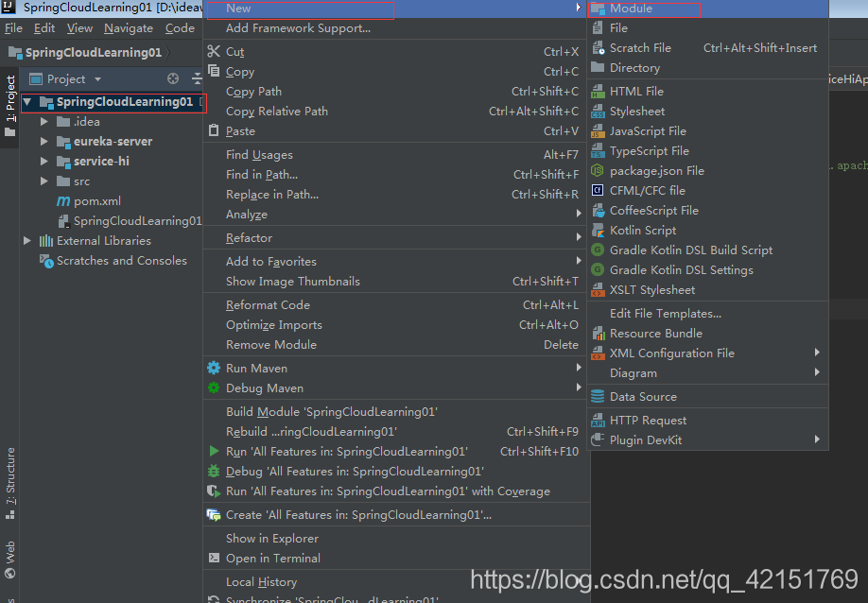Select Local History entry

[395, 581]
